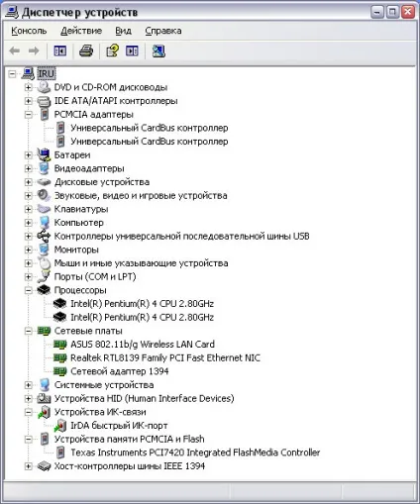
Task: Select the IRU computer root node
Action: [46, 73]
